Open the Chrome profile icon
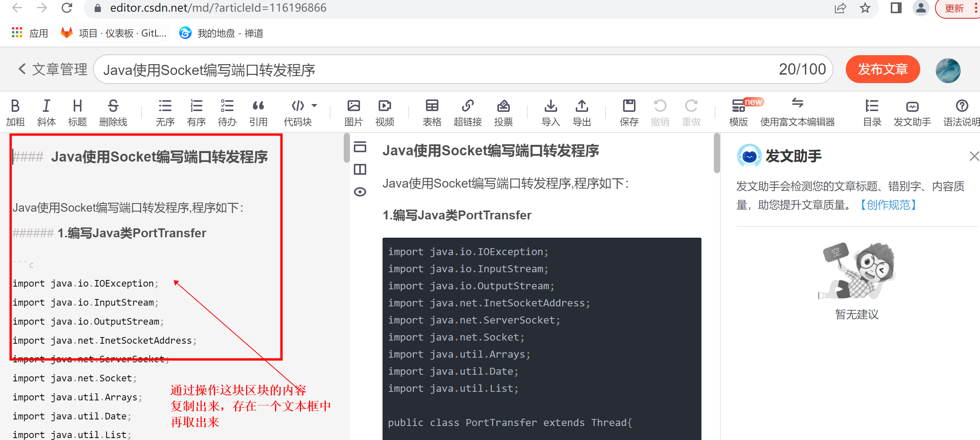980x440 pixels. 921,8
